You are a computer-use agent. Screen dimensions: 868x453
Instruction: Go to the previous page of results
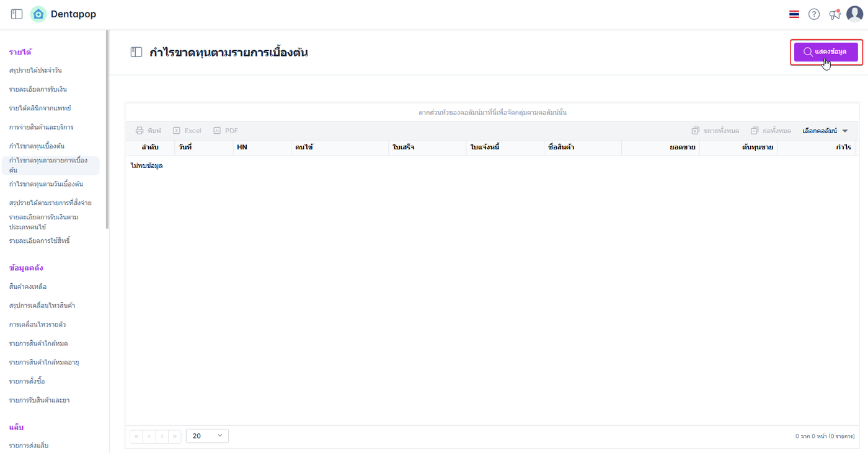[149, 436]
